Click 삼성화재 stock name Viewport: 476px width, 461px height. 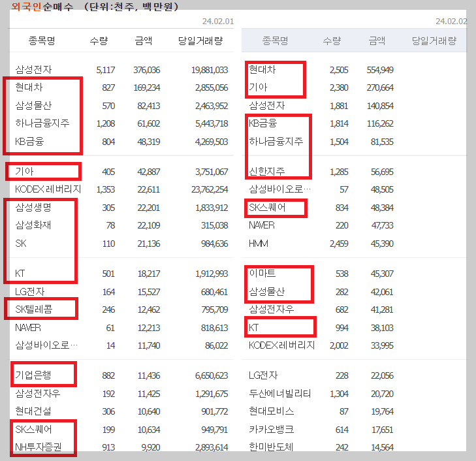[33, 225]
